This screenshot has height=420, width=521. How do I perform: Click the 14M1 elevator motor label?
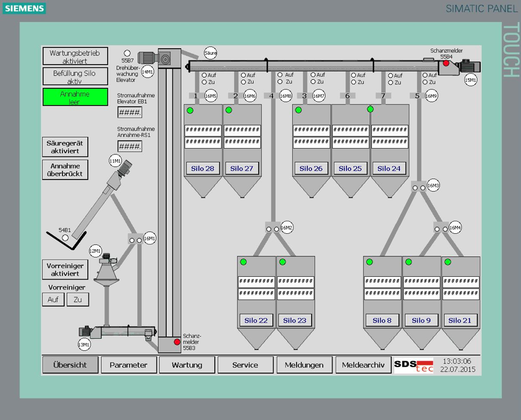(x=148, y=72)
